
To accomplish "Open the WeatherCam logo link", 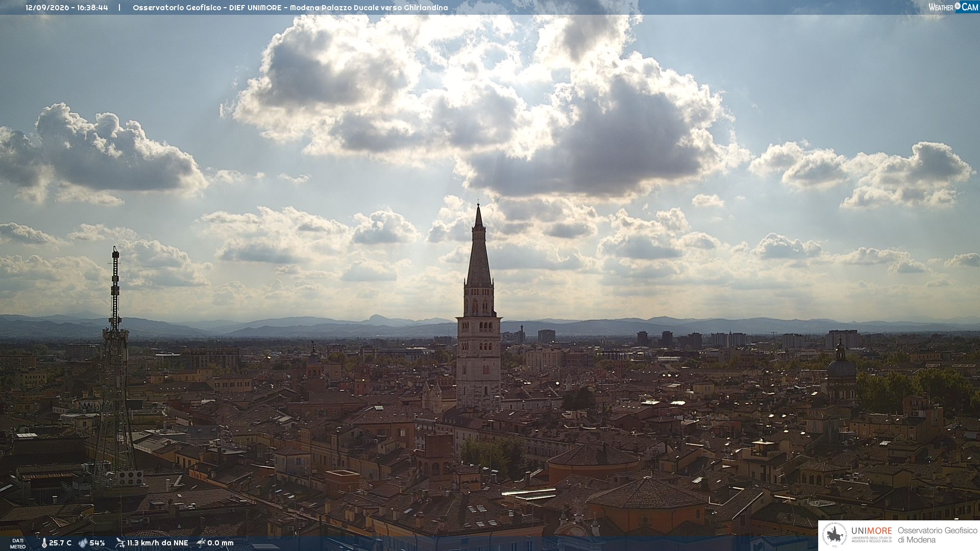I will click(x=953, y=7).
